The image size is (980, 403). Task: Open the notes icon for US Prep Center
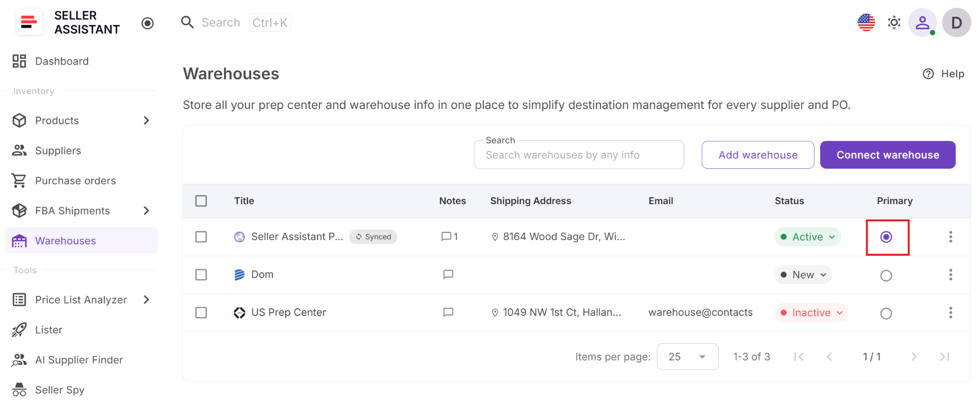point(448,312)
